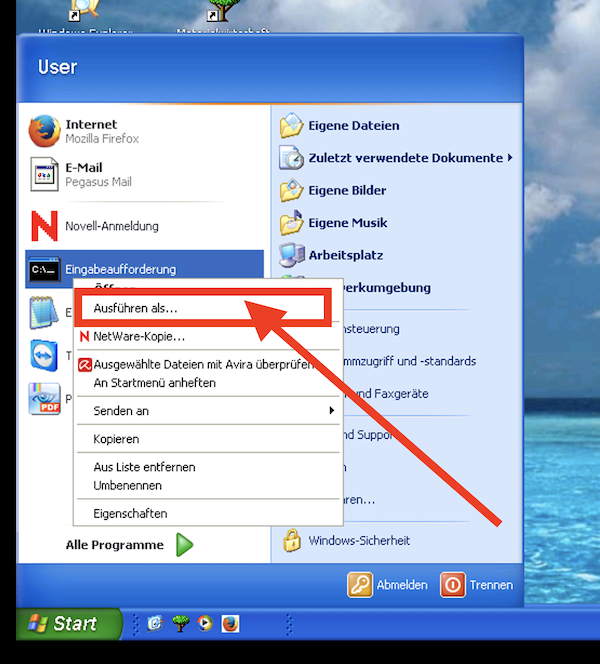Select Eigenschaften in context menu
Screen dimensions: 600x664
[130, 514]
